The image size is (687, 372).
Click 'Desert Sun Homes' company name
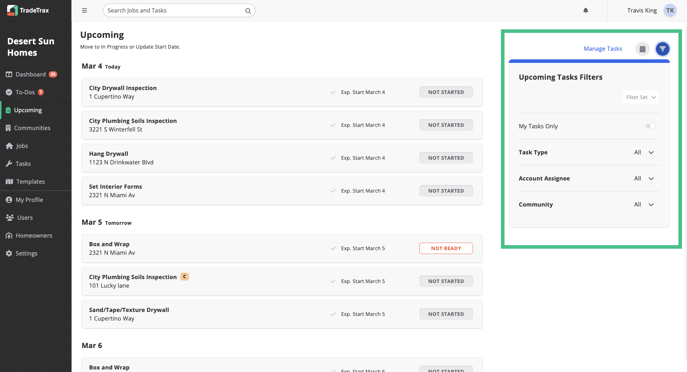31,47
